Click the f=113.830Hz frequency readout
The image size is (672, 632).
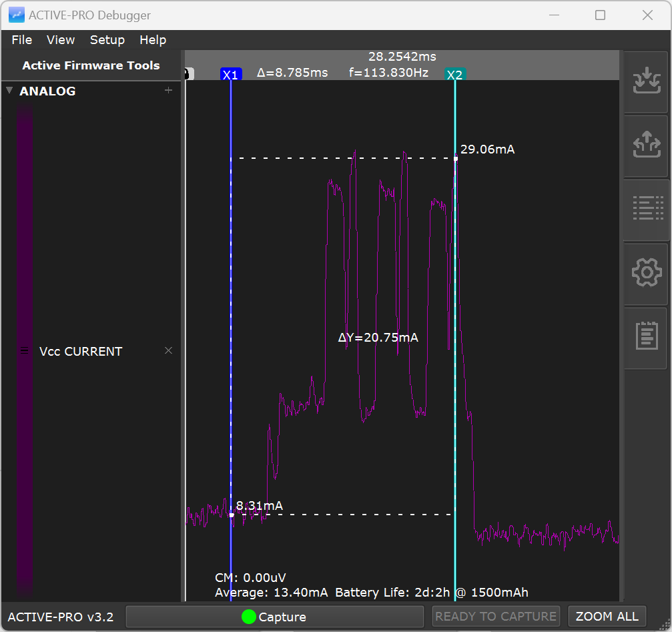pos(388,73)
